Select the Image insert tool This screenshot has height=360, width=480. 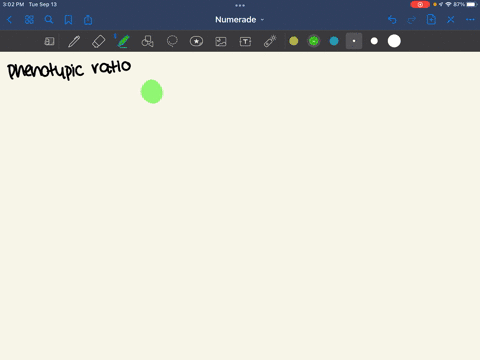tap(221, 41)
